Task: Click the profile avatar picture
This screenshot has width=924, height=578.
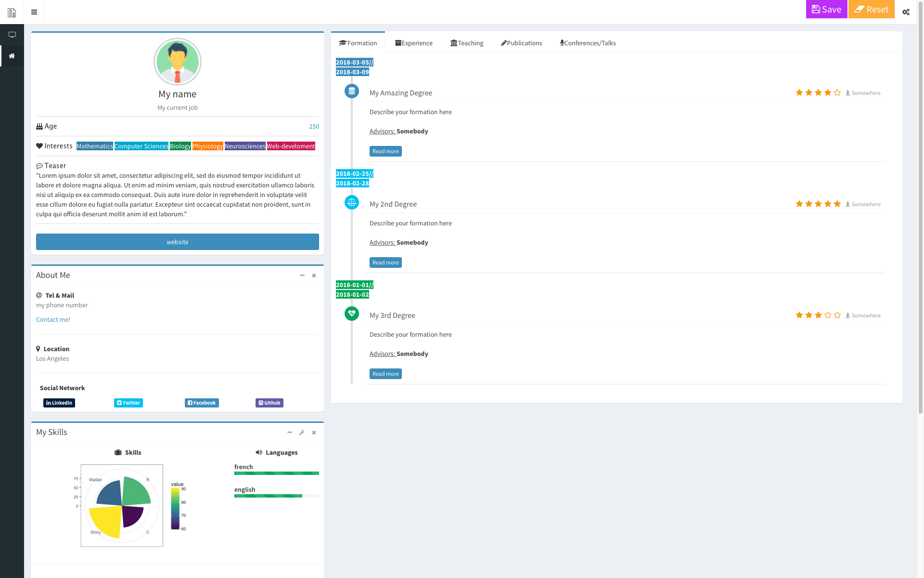Action: point(178,62)
